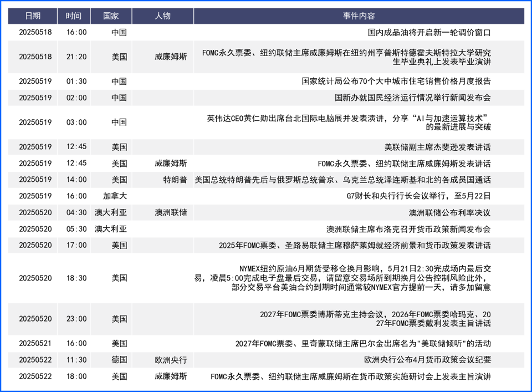Click the 20250521 date cell
Screen dimensions: 532x392
35,343
